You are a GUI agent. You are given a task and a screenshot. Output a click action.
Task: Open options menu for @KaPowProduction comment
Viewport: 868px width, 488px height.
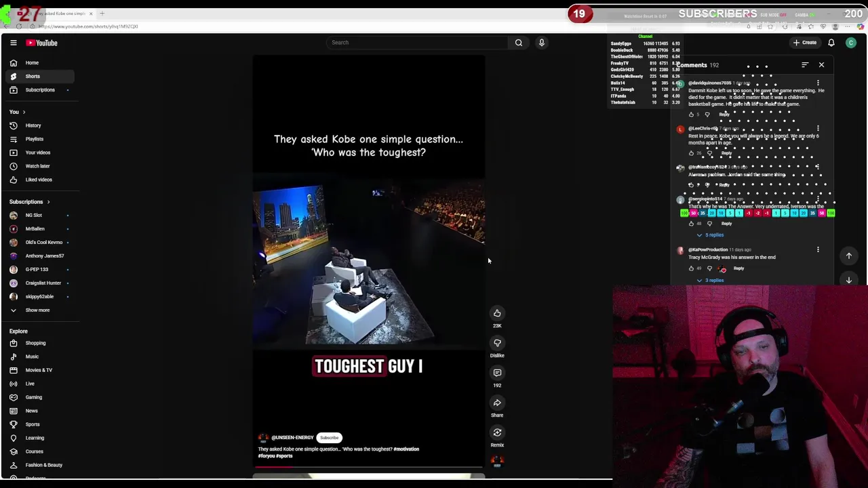818,250
